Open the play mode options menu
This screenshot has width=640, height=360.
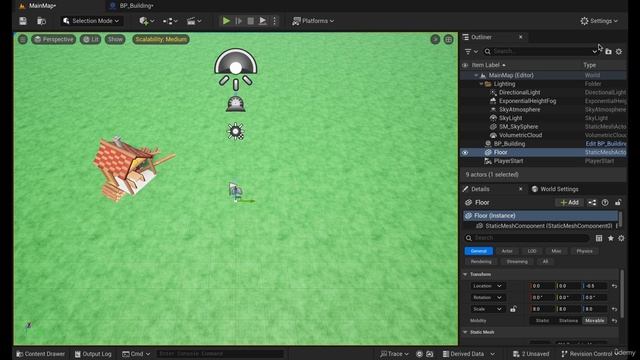click(x=274, y=21)
